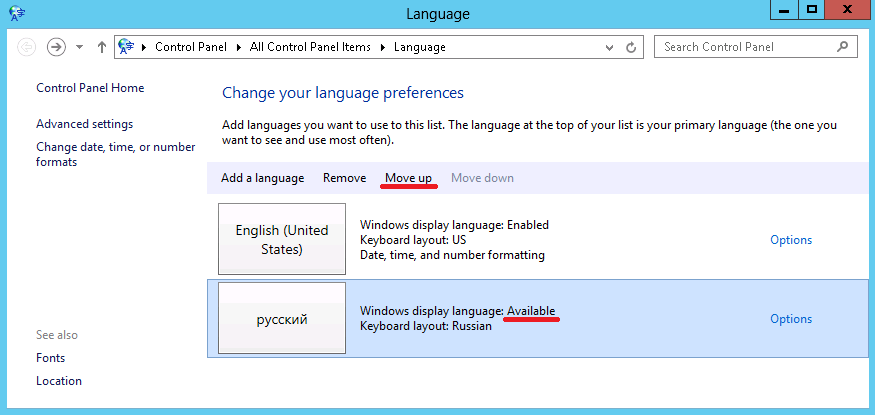The height and width of the screenshot is (415, 875).
Task: Open Options for English (United States)
Action: click(790, 240)
